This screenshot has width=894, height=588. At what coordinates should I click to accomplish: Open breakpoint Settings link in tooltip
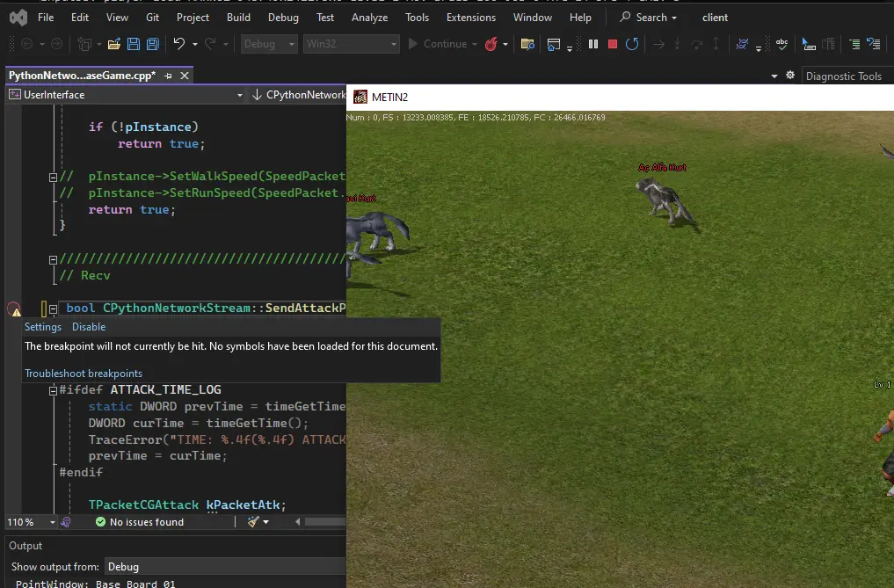point(43,327)
